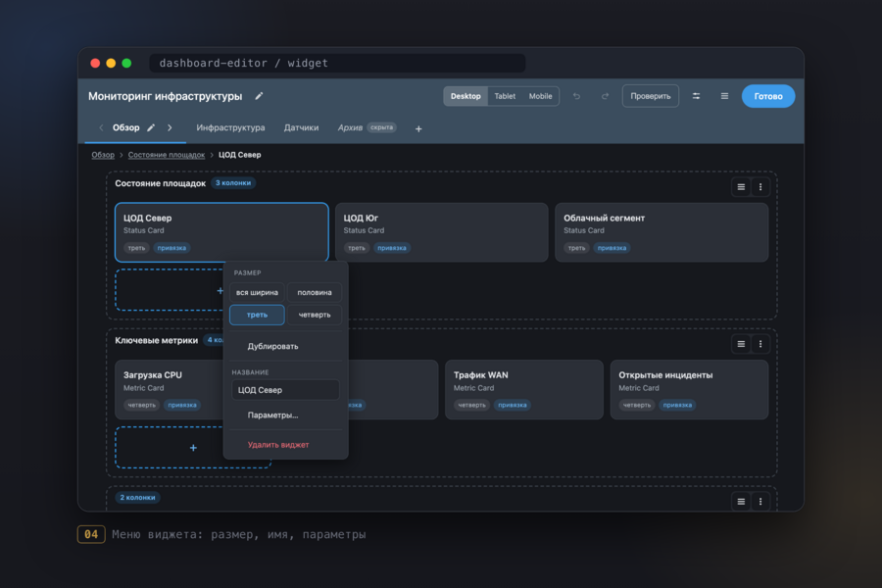Image resolution: width=882 pixels, height=588 pixels.
Task: Open layout options for the 2 колонки section
Action: coord(741,502)
